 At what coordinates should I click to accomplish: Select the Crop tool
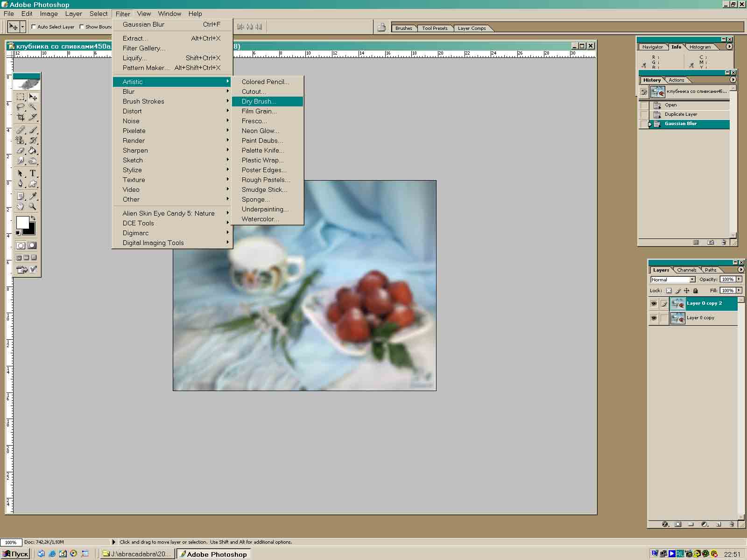[x=21, y=118]
